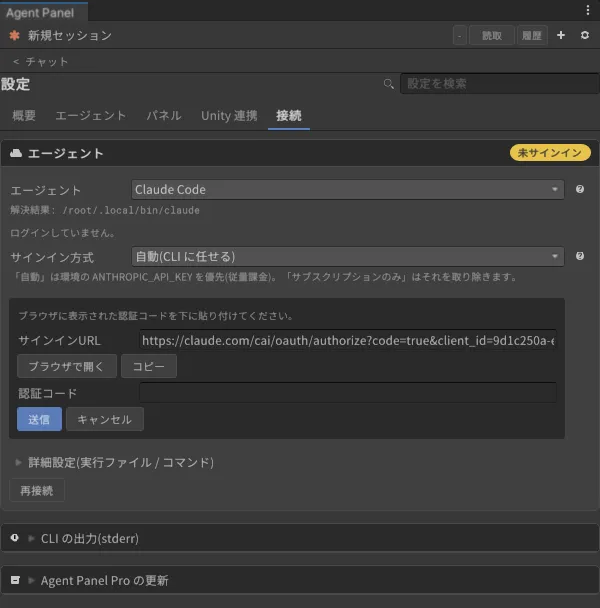
Task: Click help icon next to サインイン方式 dropdown
Action: (580, 256)
